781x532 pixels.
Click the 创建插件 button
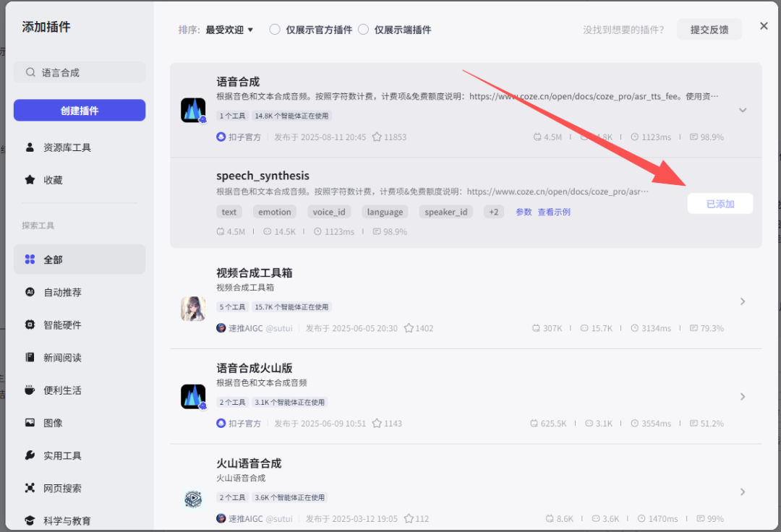(80, 111)
